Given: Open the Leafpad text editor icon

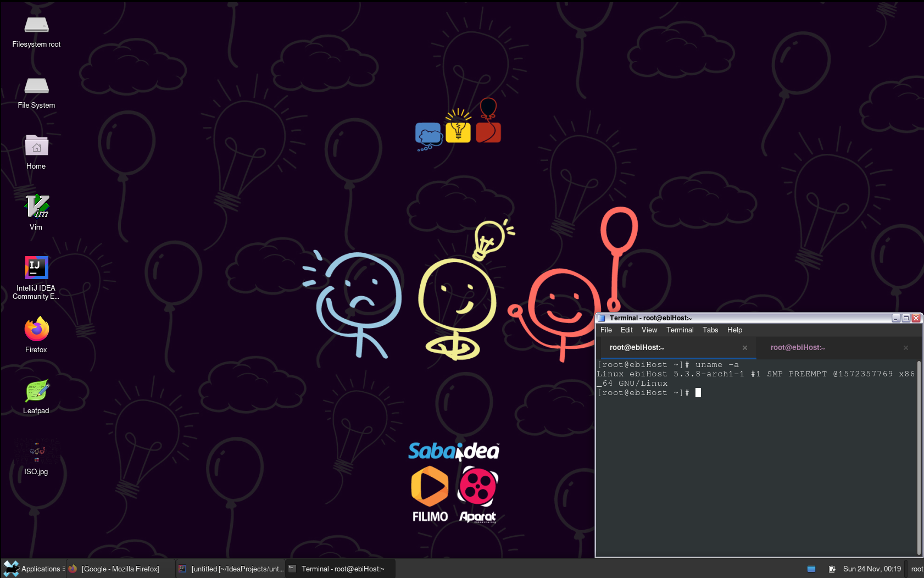Looking at the screenshot, I should (36, 396).
